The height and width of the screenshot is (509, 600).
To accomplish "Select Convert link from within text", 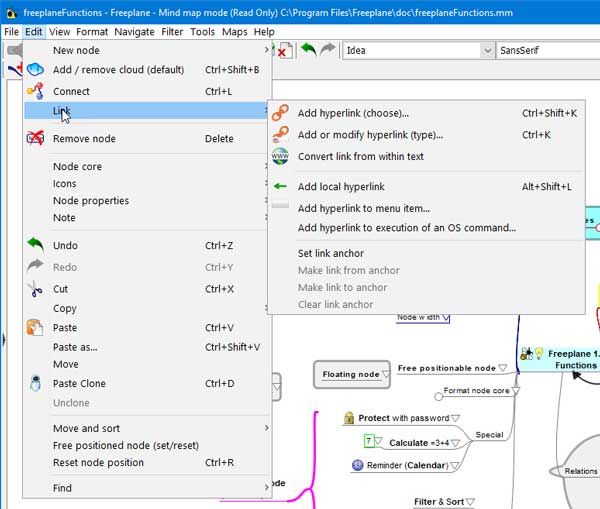I will tap(426, 156).
